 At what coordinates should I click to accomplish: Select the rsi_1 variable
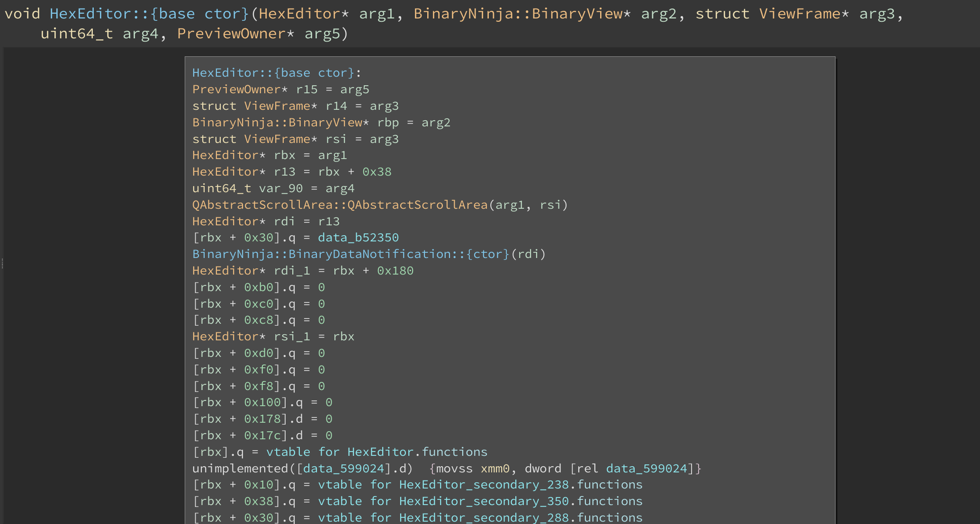click(x=292, y=337)
